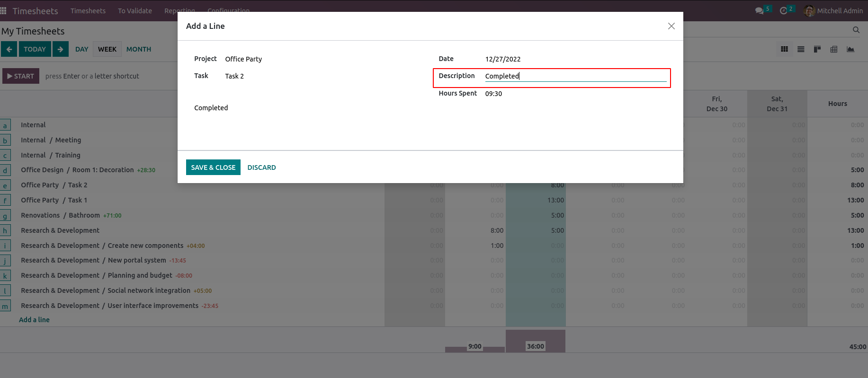Switch to pivot table view icon
Viewport: 868px width, 378px height.
(834, 49)
